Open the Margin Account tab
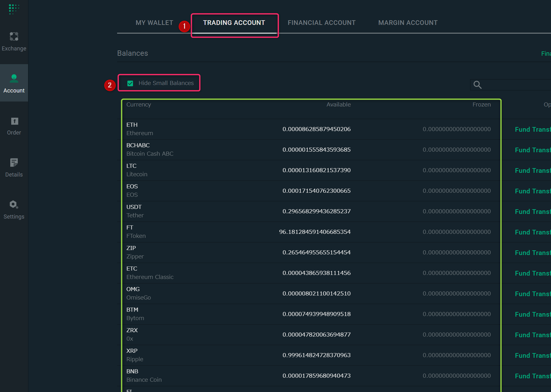Image resolution: width=551 pixels, height=392 pixels. 408,23
